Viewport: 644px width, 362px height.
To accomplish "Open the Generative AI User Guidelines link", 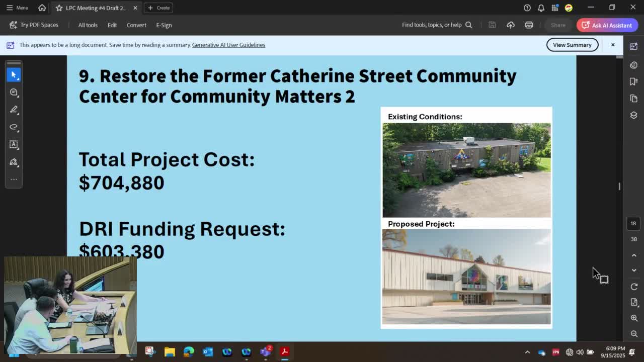I will (228, 45).
